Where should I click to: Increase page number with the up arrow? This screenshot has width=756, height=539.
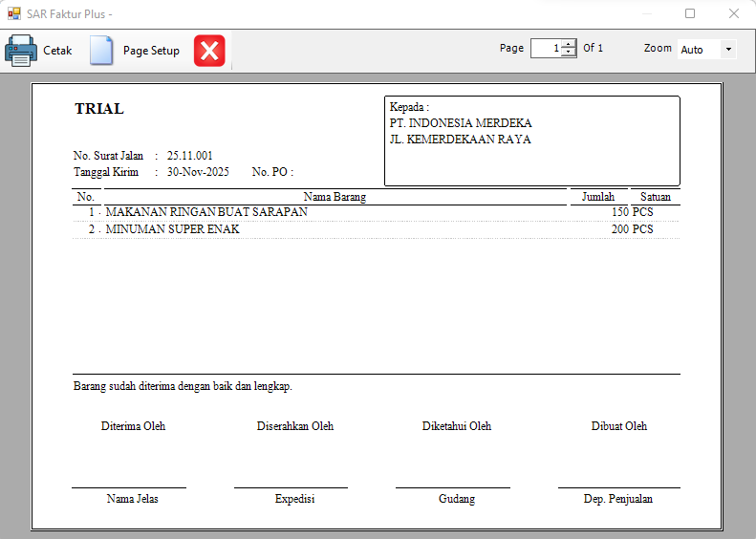569,44
